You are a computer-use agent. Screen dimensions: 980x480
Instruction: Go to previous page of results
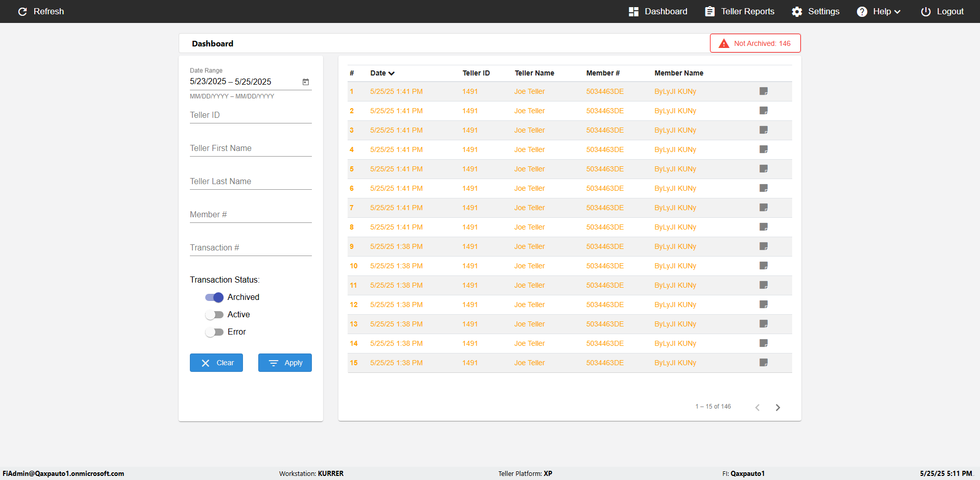(757, 407)
